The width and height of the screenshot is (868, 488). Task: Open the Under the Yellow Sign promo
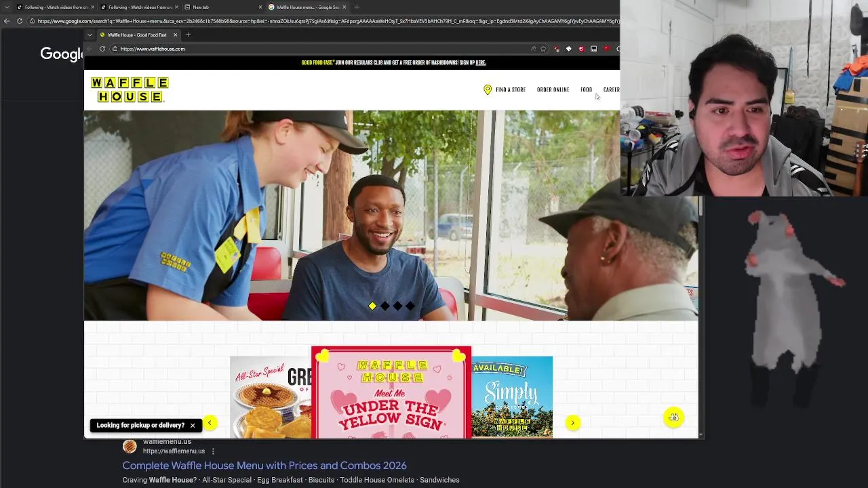pyautogui.click(x=391, y=392)
